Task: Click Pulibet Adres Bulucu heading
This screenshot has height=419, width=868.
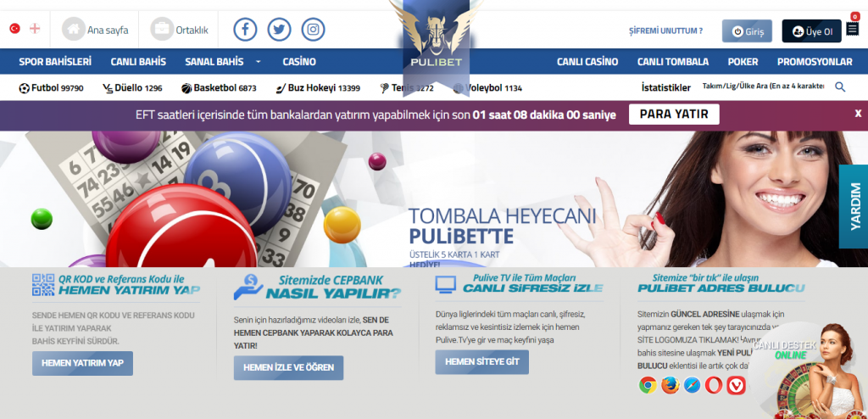Action: 721,288
